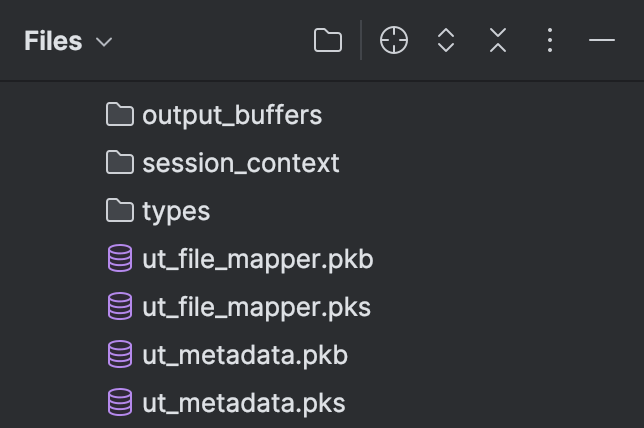Click database icon of ut_file_mapper.pkb

click(120, 258)
